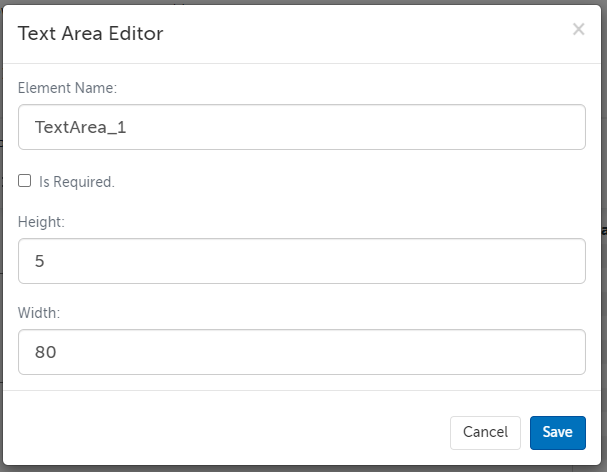Close the Text Area Editor dialog
The width and height of the screenshot is (607, 472).
pos(578,30)
